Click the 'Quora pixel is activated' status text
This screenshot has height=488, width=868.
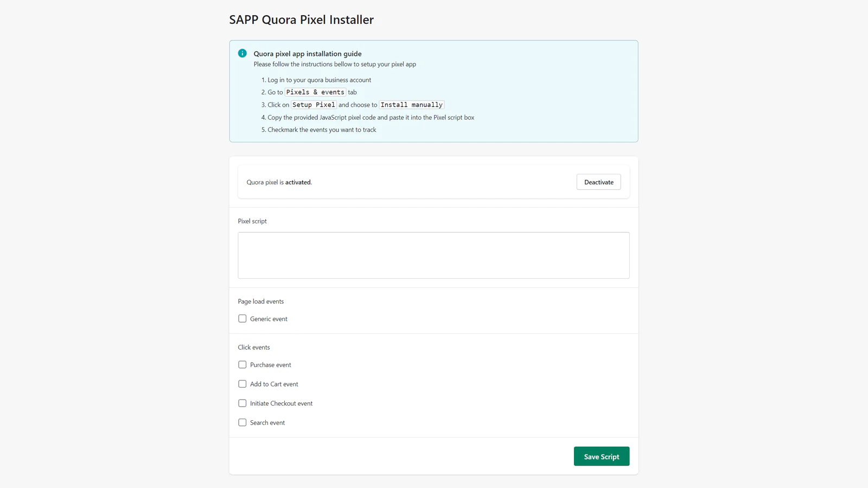pyautogui.click(x=279, y=182)
